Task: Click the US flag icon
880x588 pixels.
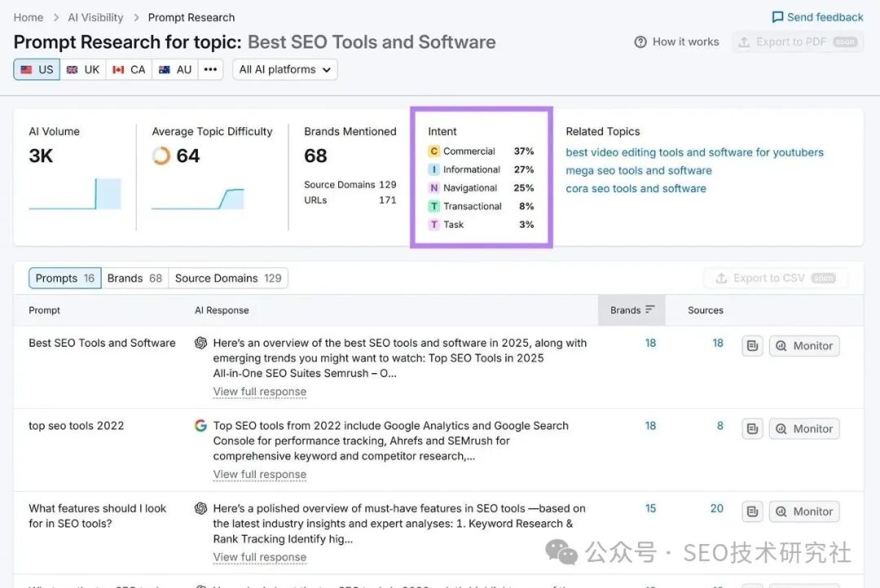Action: tap(26, 69)
